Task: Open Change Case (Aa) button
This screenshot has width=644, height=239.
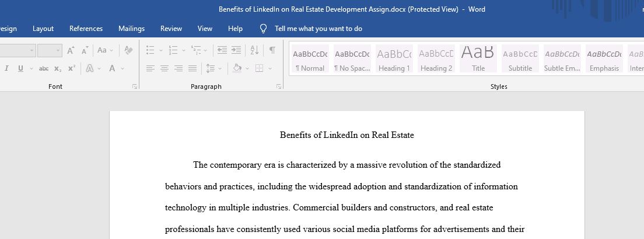Action: (102, 50)
